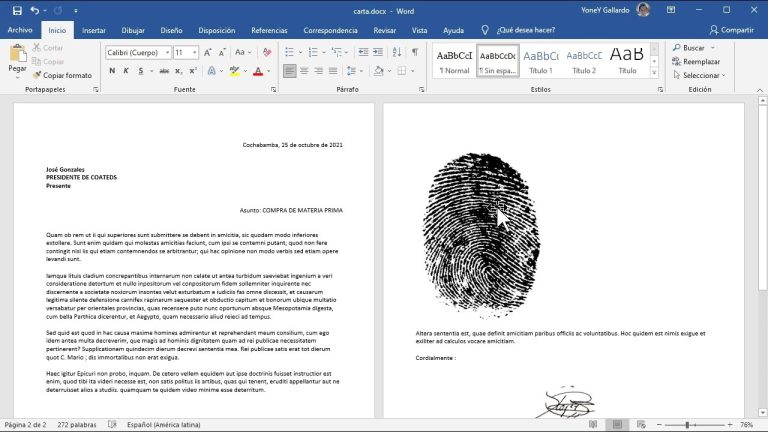Click the fingerprint image in the document
This screenshot has width=768, height=432.
(481, 234)
